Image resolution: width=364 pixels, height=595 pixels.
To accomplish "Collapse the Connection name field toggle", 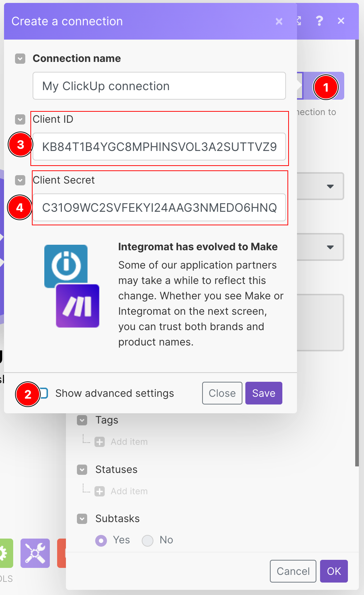I will (x=20, y=59).
